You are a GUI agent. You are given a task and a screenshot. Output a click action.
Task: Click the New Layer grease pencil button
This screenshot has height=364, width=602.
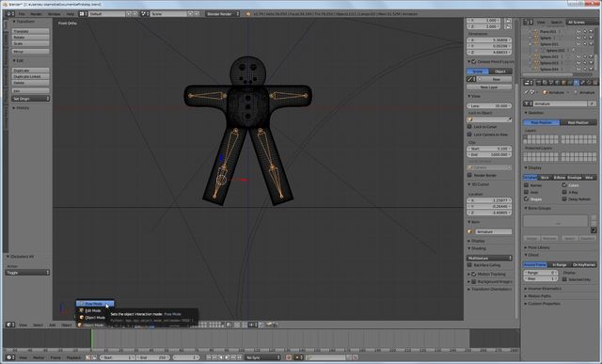[489, 87]
